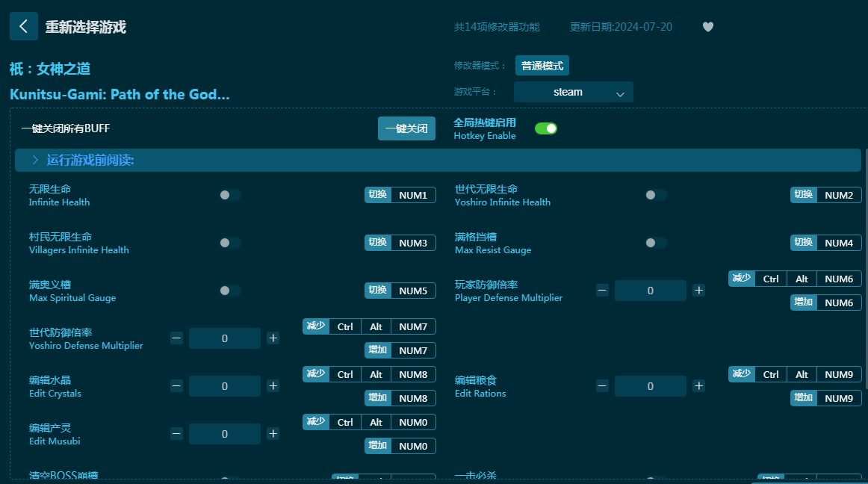Click the 普通模式 mode button
The image size is (868, 484).
pyautogui.click(x=542, y=66)
